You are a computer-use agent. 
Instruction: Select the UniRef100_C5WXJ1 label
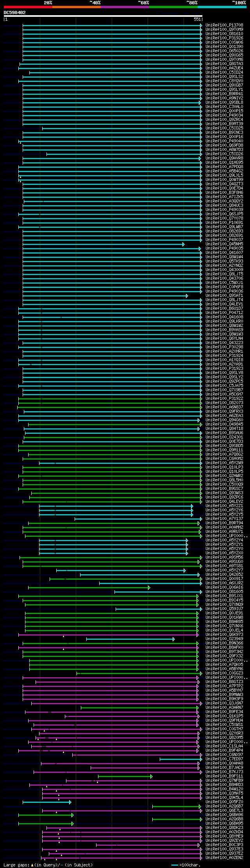click(224, 283)
